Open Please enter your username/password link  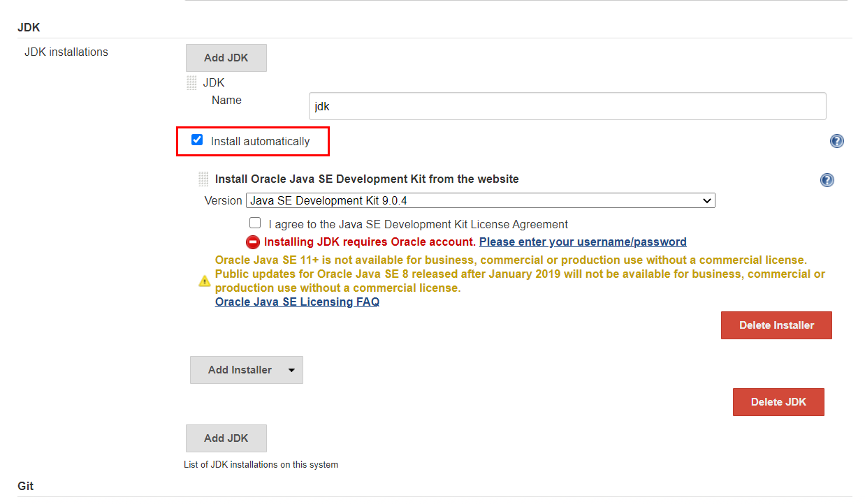coord(583,242)
